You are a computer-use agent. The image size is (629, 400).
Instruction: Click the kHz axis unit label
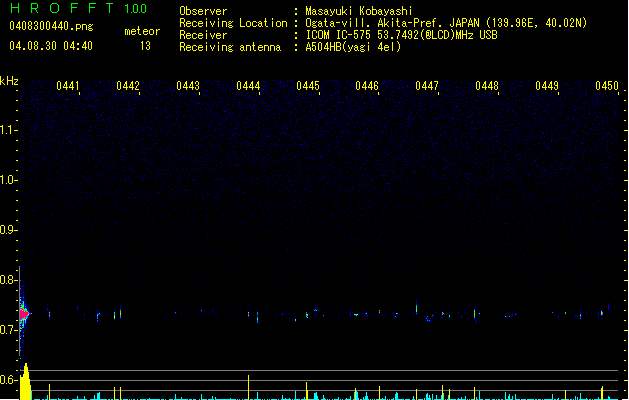pyautogui.click(x=9, y=81)
